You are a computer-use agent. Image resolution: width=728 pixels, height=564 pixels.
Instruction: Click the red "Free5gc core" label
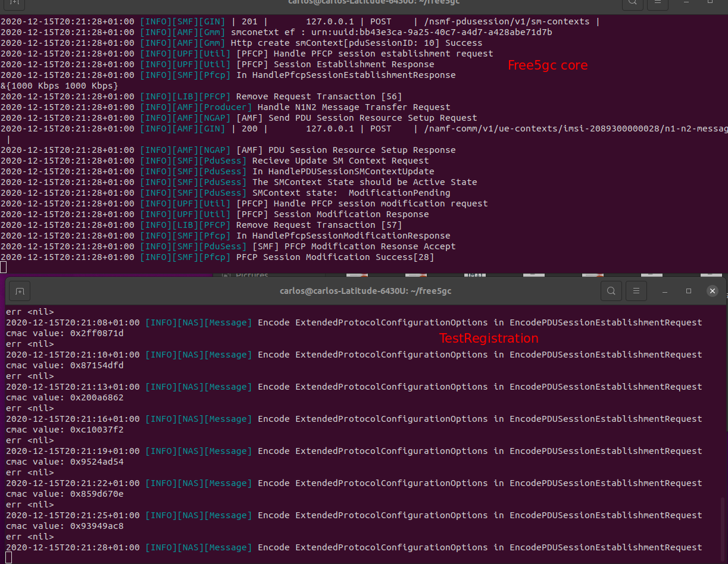(547, 65)
